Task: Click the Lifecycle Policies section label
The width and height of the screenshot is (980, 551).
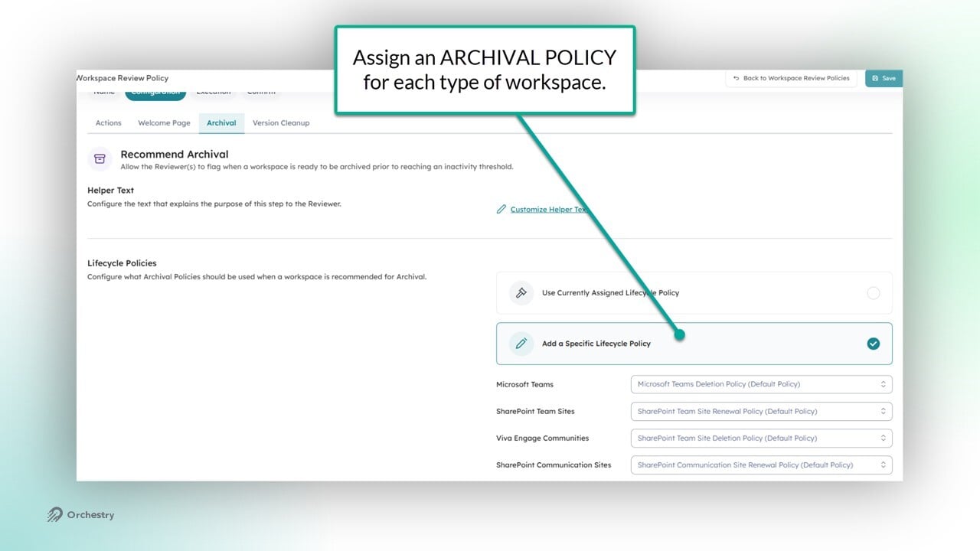Action: click(x=122, y=262)
